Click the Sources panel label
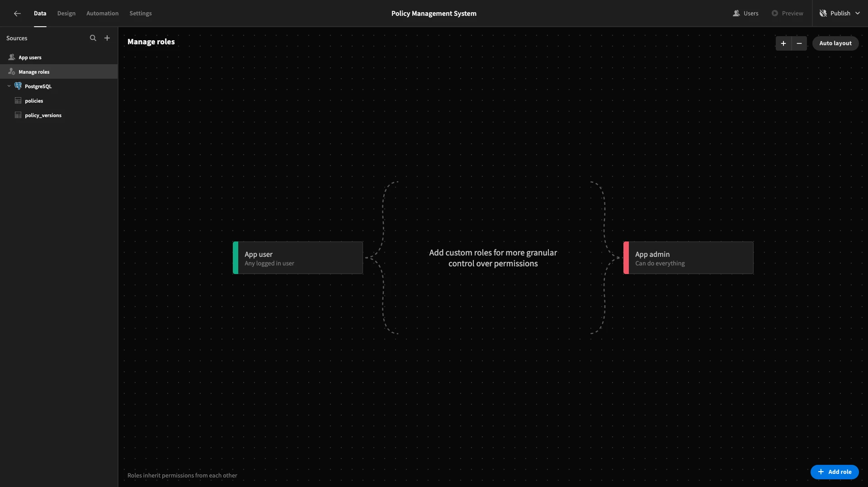Viewport: 868px width, 487px height. (x=17, y=38)
